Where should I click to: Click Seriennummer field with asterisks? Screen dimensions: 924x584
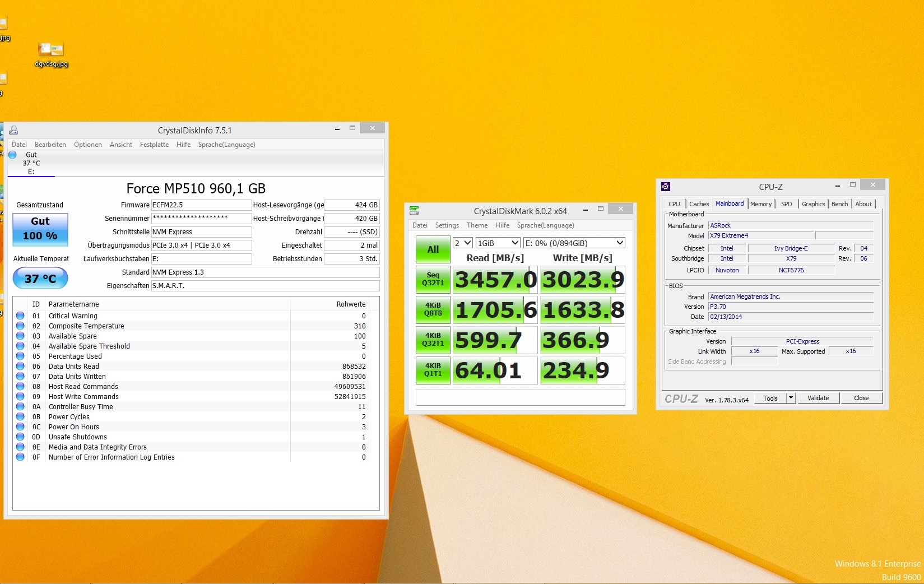(201, 218)
